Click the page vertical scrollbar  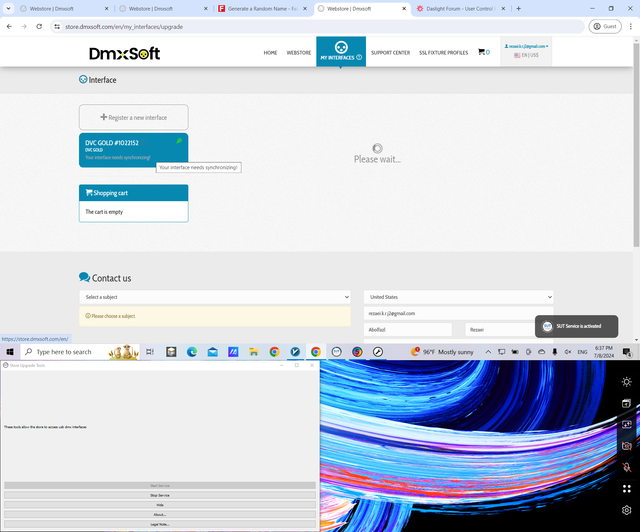636,143
